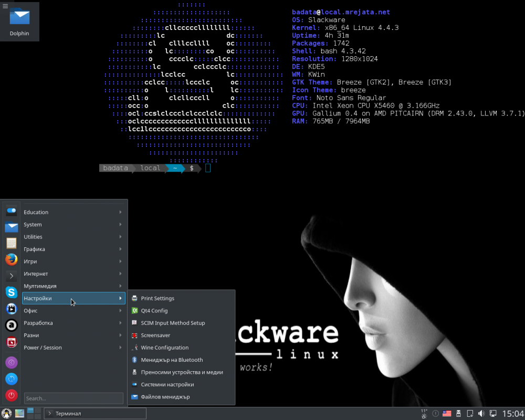Screen dimensions: 525x420
Task: Open the weather widget showing 11°
Action: (424, 414)
